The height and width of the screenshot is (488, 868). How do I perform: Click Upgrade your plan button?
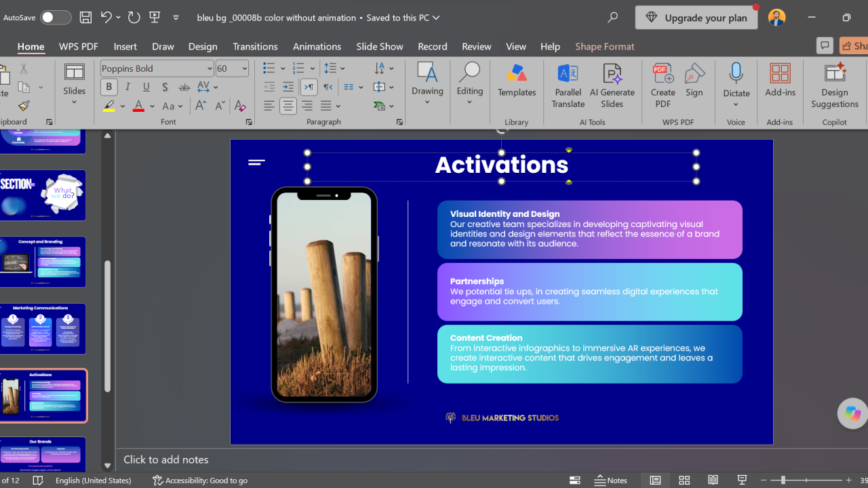(696, 18)
